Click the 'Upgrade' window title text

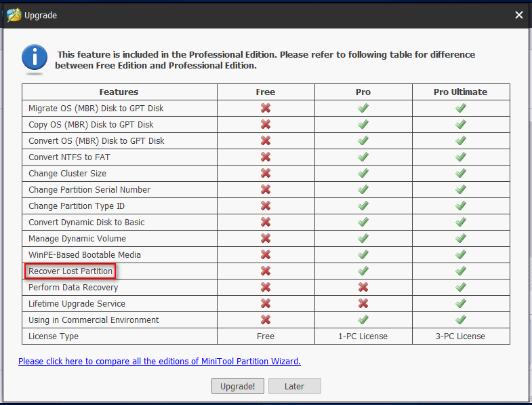pyautogui.click(x=41, y=16)
